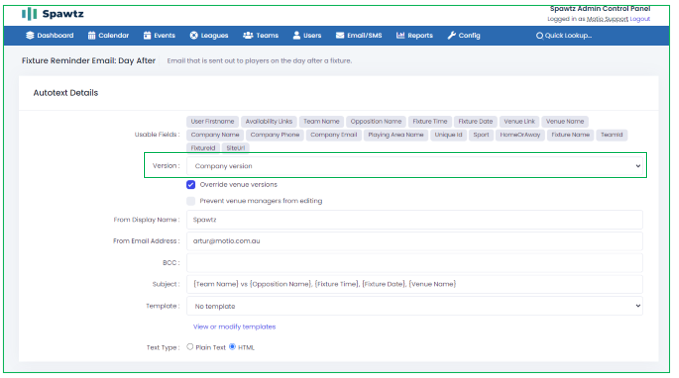Uncheck Override venue versions checkbox
679x378 pixels.
191,185
